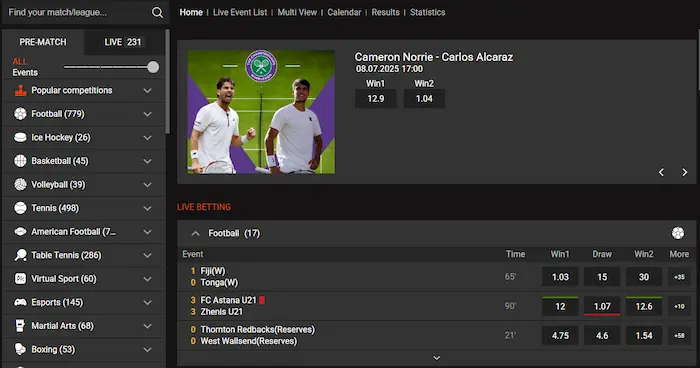700x368 pixels.
Task: Bet on Win2 odds 1.04 for Alcaraz
Action: pos(424,99)
